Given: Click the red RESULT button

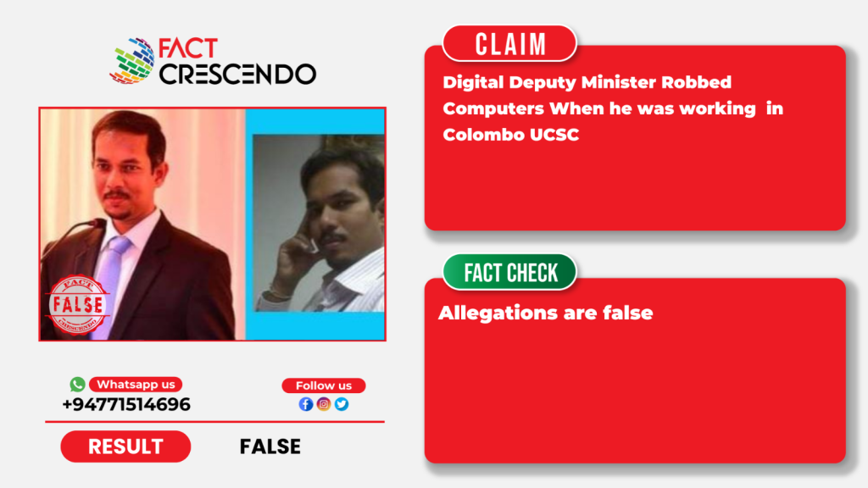Looking at the screenshot, I should pos(125,446).
